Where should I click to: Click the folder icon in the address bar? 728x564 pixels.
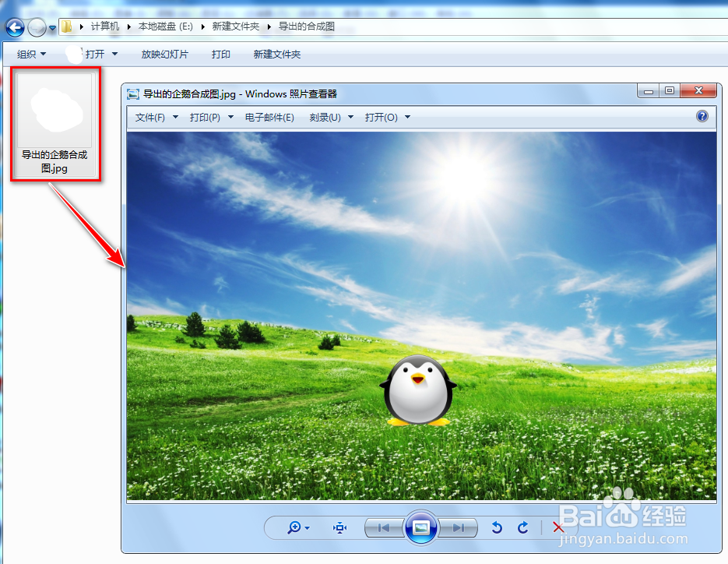click(x=67, y=26)
